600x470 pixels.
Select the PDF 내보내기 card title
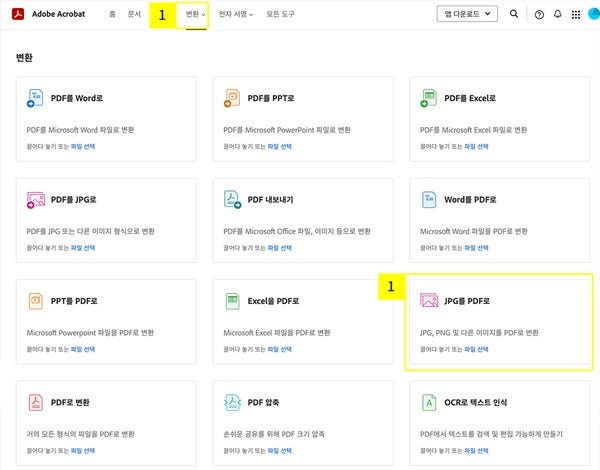coord(270,200)
